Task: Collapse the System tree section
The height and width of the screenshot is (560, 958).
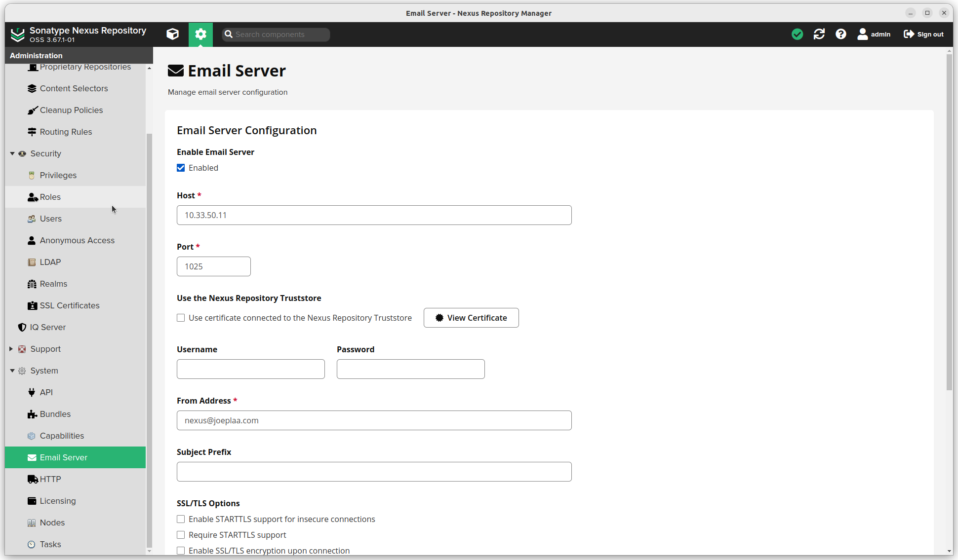Action: [x=12, y=371]
